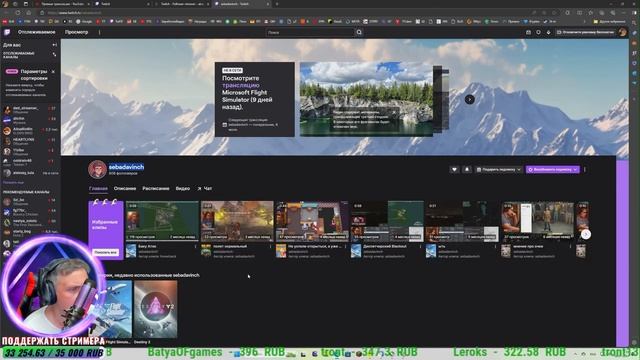The image size is (640, 360).
Task: Open the 'Чат' channel tab
Action: coord(205,189)
